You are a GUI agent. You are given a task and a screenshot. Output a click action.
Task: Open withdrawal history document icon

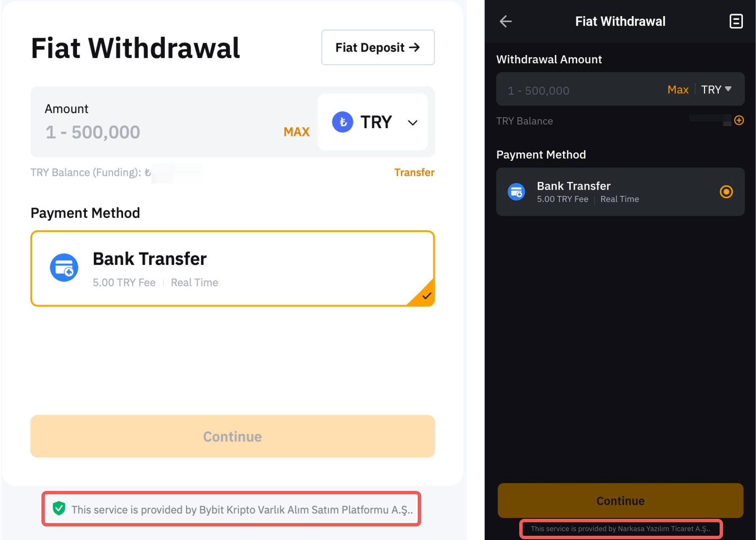click(736, 21)
